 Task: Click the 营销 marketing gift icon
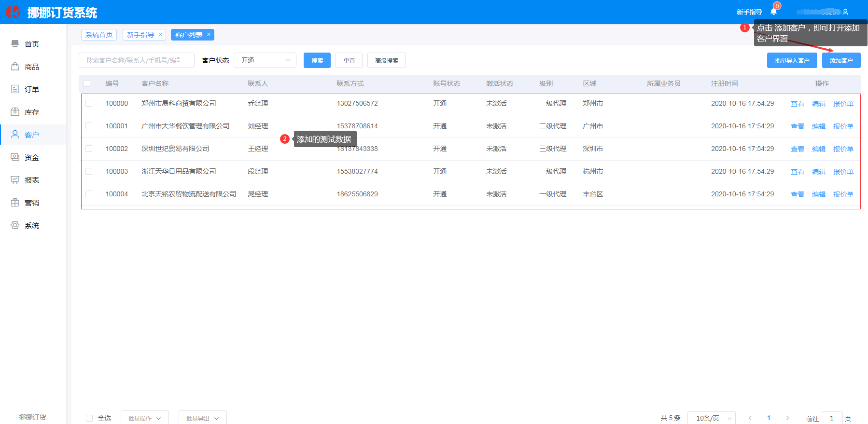coord(15,203)
